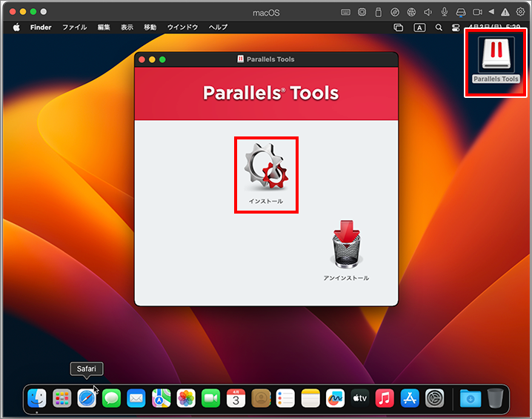The image size is (532, 419).
Task: Open System Settings from the Dock
Action: pos(435,398)
